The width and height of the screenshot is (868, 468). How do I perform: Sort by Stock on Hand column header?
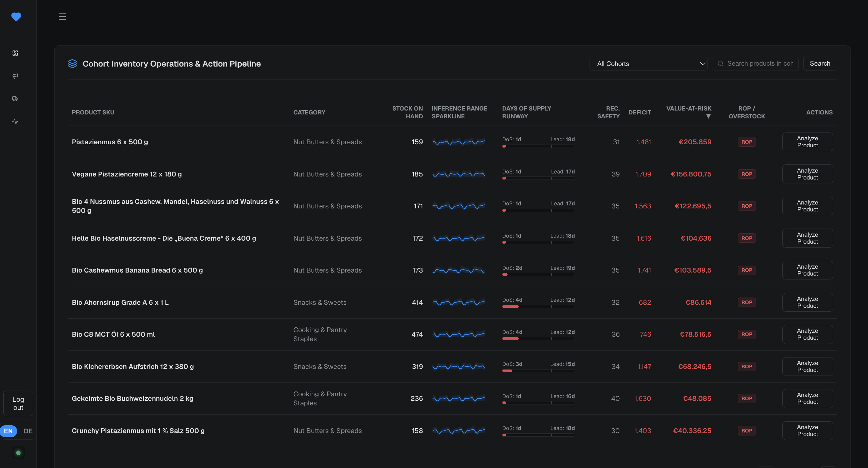[407, 112]
